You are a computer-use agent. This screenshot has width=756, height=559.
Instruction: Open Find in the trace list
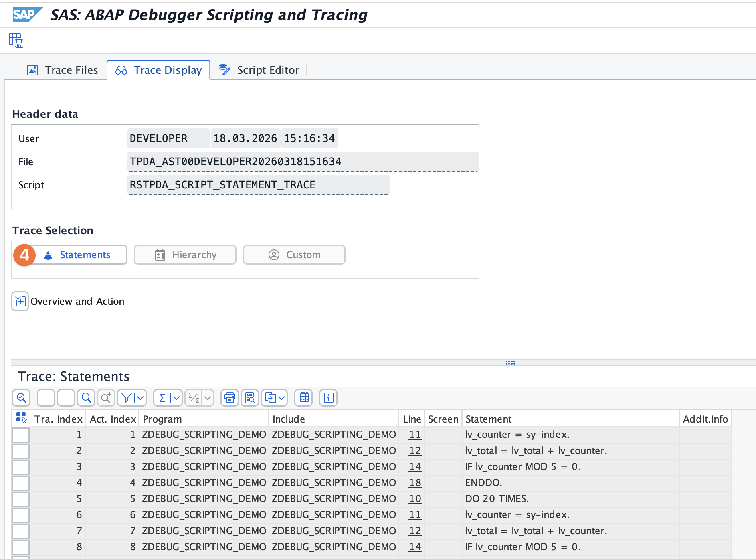point(86,398)
